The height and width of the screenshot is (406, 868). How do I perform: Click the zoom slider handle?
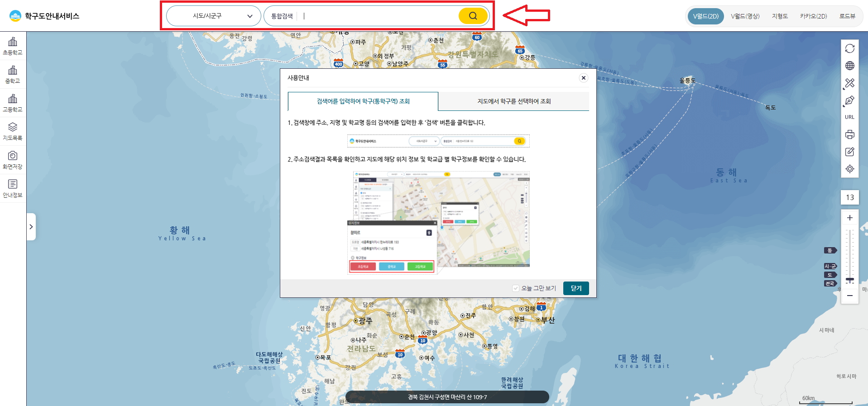click(850, 279)
